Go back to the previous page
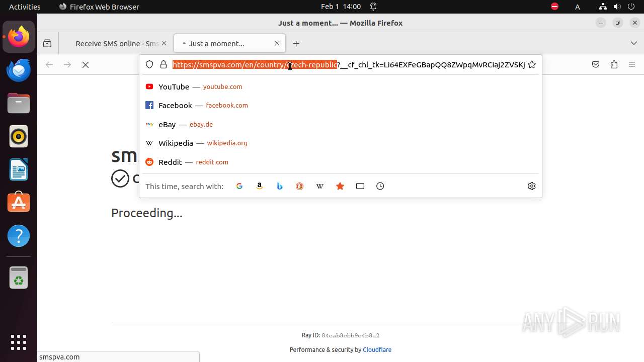 (x=49, y=65)
